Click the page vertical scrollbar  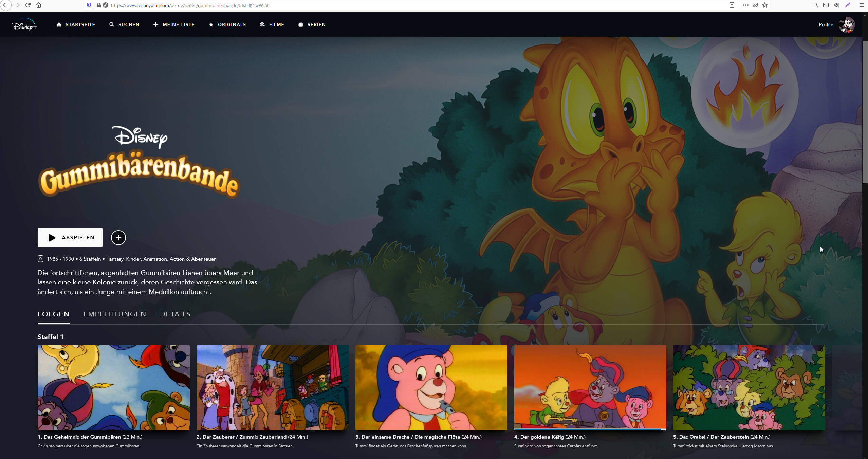pos(865,112)
